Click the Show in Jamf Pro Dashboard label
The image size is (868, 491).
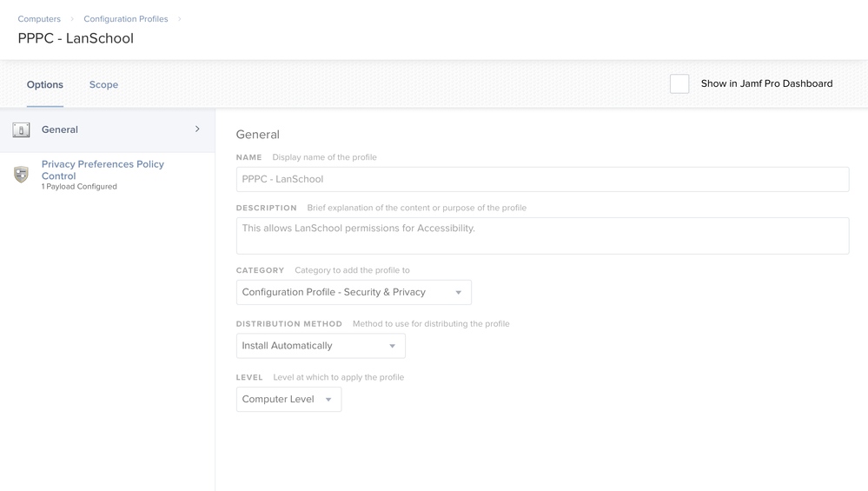click(766, 83)
